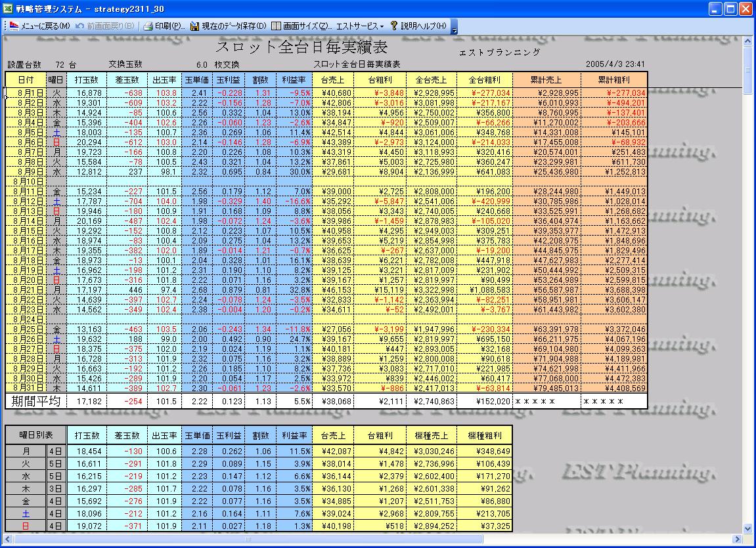This screenshot has height=548, width=756.
Task: Select the 8月1日 date cell
Action: 26,93
